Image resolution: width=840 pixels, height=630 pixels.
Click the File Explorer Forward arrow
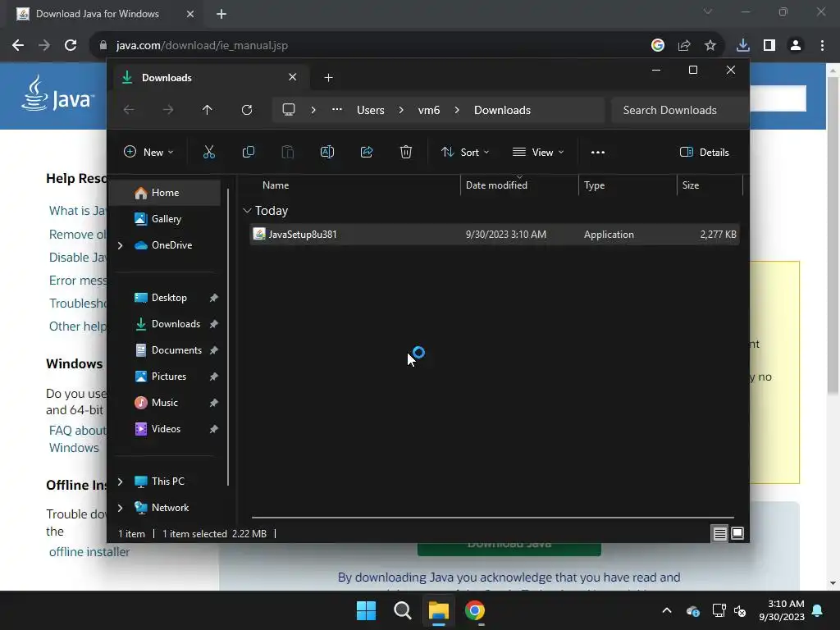tap(168, 110)
